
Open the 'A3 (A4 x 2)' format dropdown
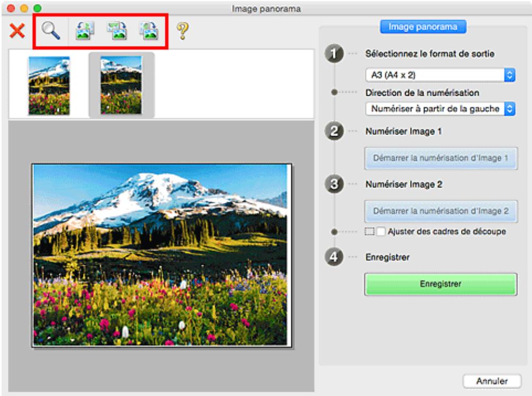(440, 75)
